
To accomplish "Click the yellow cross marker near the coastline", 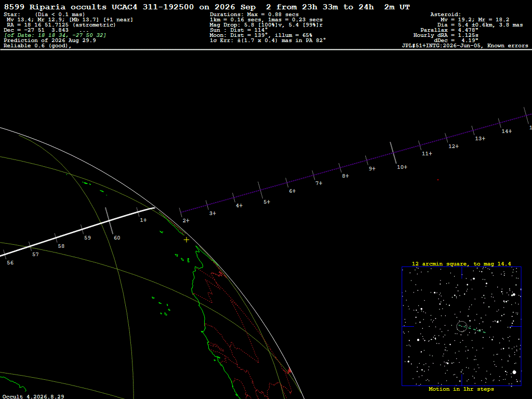I will point(187,240).
